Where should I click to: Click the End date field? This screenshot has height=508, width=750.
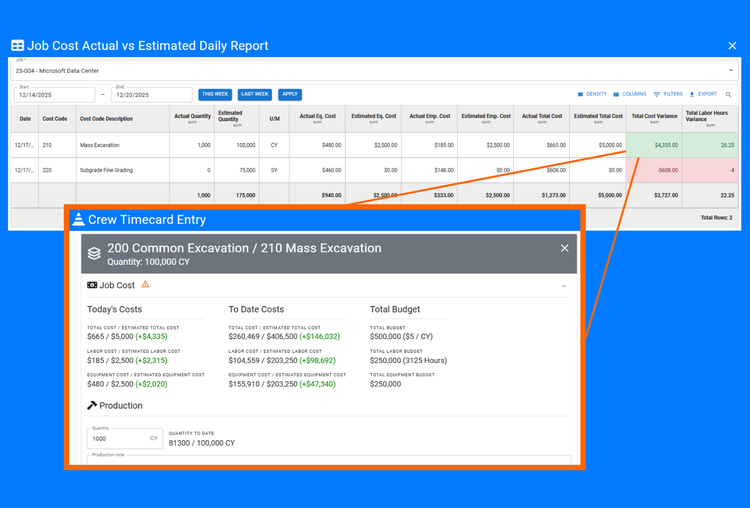click(x=152, y=95)
